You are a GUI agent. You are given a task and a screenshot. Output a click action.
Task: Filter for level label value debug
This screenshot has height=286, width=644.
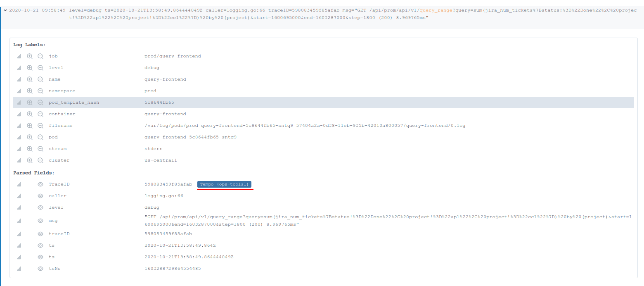pos(30,68)
